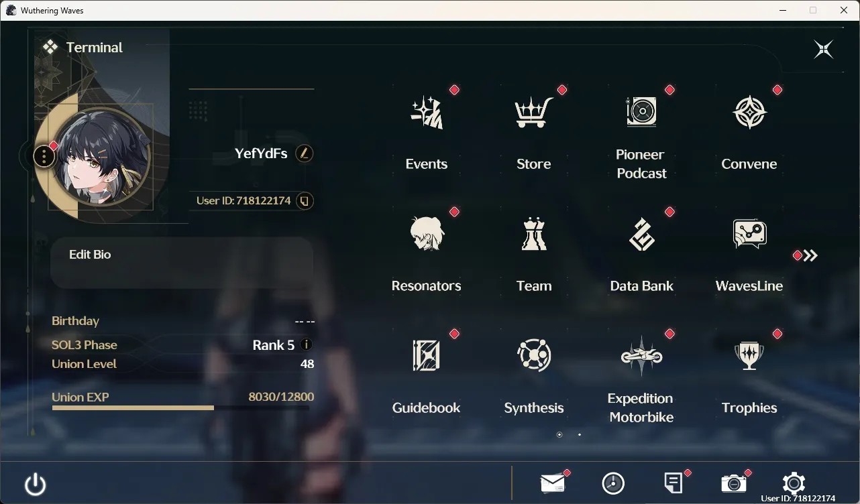Show SOL3 Phase Rank info
860x504 pixels.
[x=307, y=344]
